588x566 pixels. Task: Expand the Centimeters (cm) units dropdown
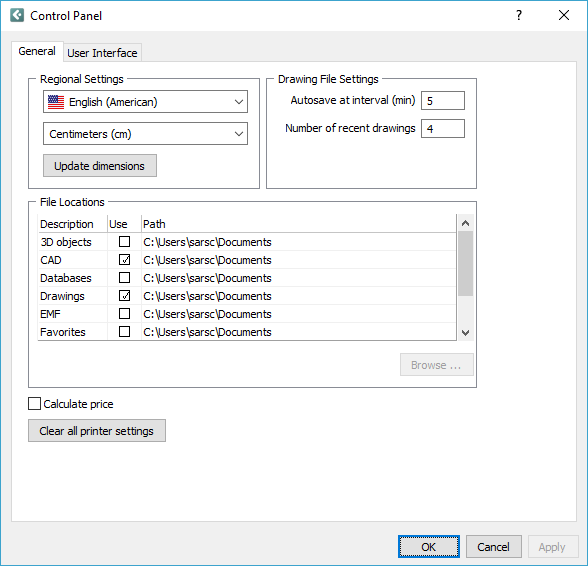pyautogui.click(x=146, y=134)
